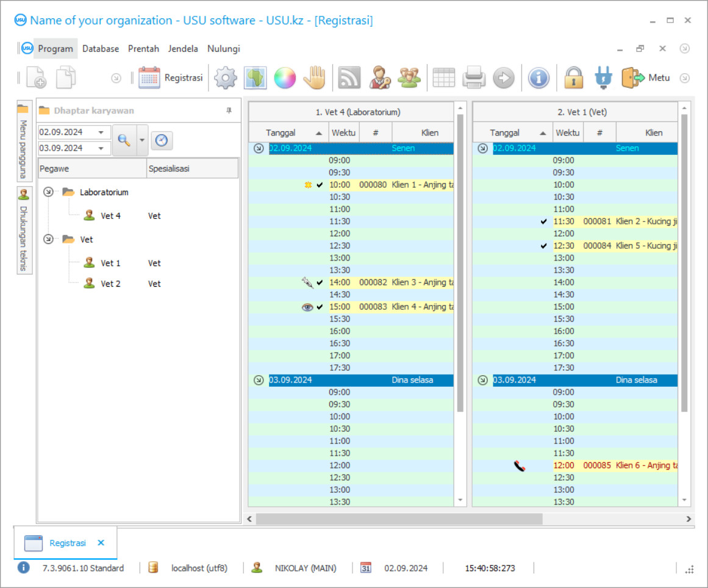Select the hand pause toolbar icon
This screenshot has height=588, width=708.
pyautogui.click(x=315, y=77)
